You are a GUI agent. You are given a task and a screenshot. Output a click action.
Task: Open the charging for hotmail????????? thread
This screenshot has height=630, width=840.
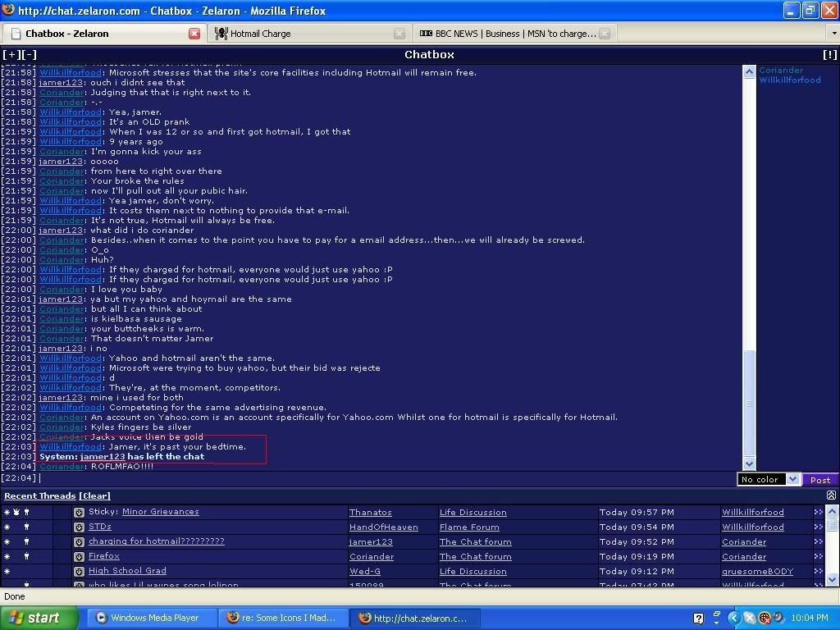[x=157, y=541]
